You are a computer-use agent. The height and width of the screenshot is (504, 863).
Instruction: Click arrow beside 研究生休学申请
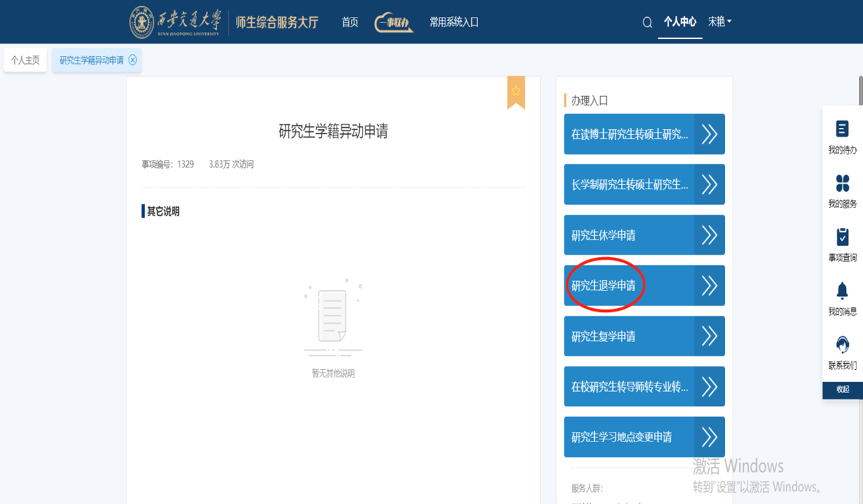coord(709,235)
